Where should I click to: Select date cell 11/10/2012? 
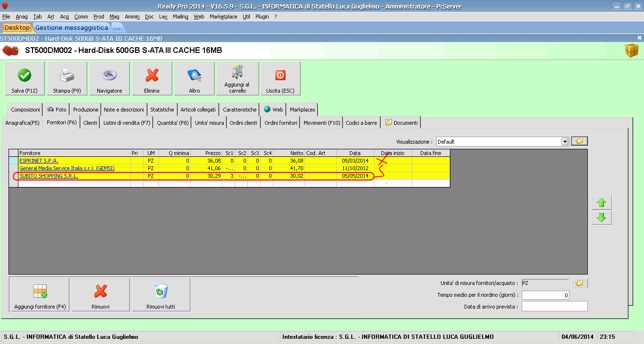pos(355,168)
